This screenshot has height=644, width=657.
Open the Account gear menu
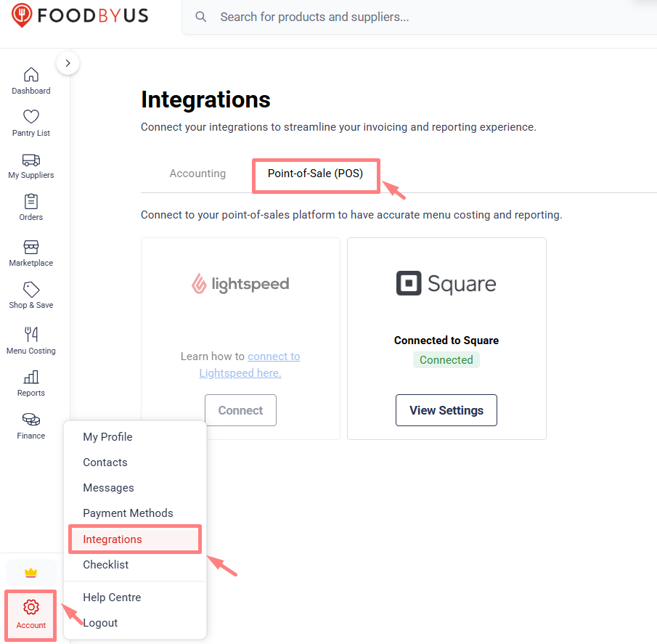click(31, 615)
